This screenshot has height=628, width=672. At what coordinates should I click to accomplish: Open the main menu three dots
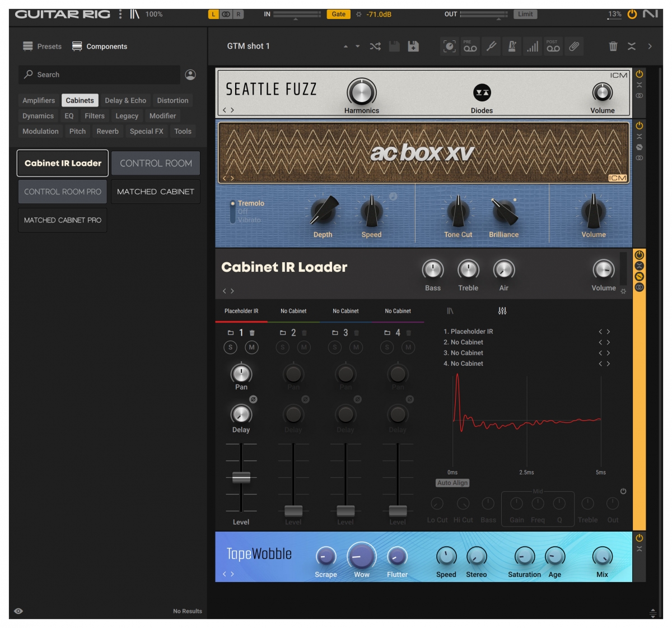tap(120, 14)
